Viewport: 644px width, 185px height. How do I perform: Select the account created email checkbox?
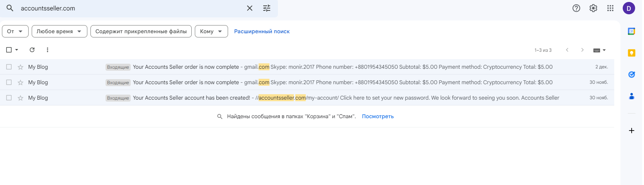coord(9,98)
